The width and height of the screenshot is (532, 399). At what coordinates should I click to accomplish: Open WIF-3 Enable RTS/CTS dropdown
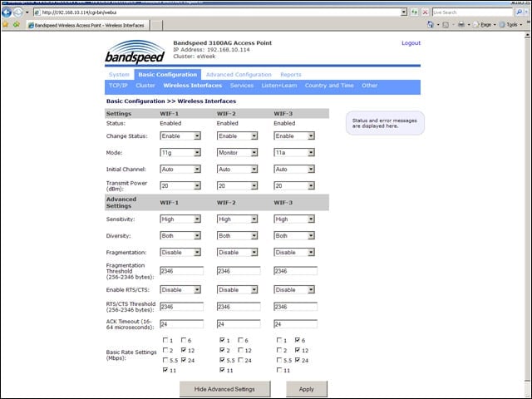294,290
